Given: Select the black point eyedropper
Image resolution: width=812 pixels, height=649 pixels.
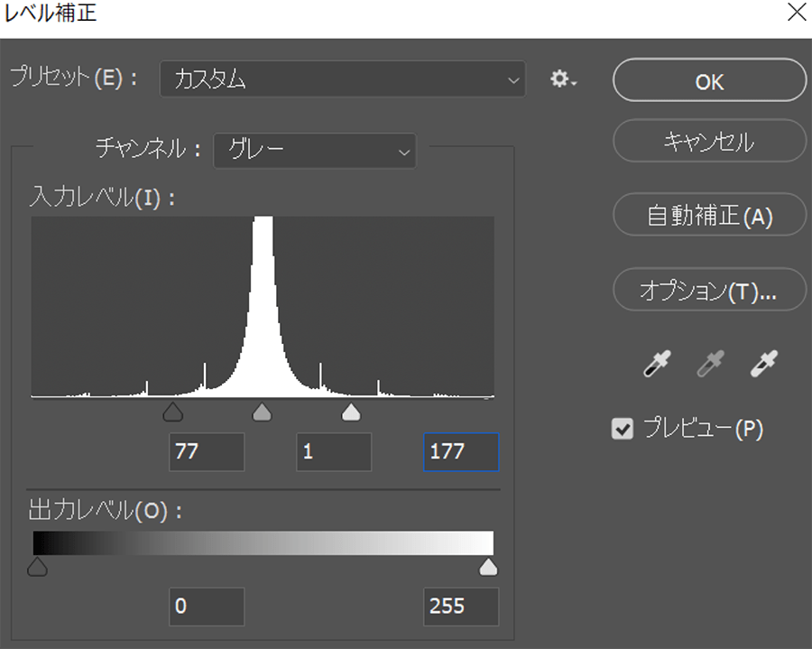Looking at the screenshot, I should pyautogui.click(x=657, y=363).
